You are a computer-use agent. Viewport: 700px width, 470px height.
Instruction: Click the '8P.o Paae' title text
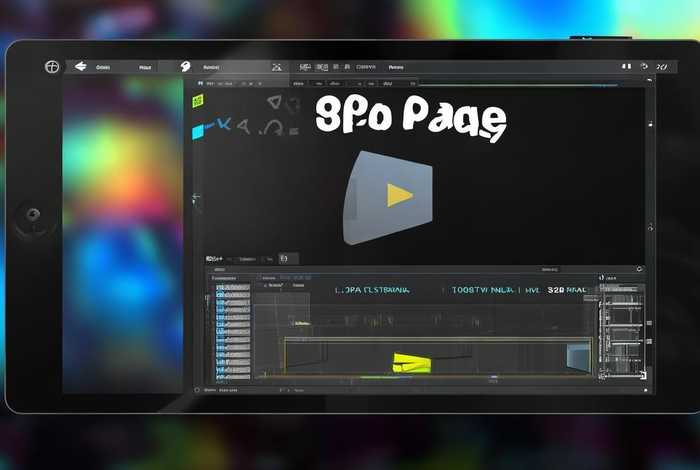411,119
